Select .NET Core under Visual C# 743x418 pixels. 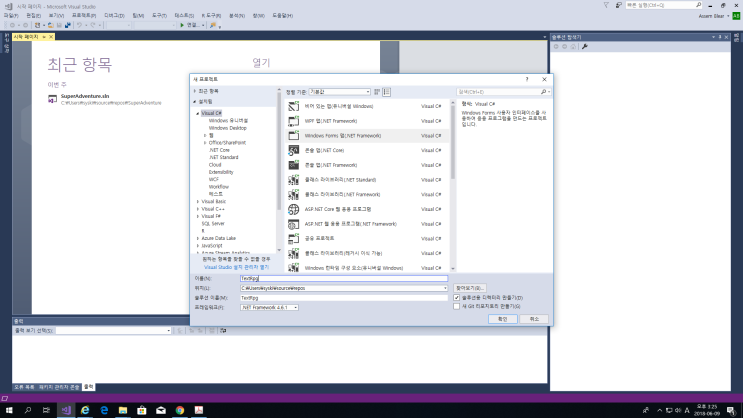(x=222, y=150)
